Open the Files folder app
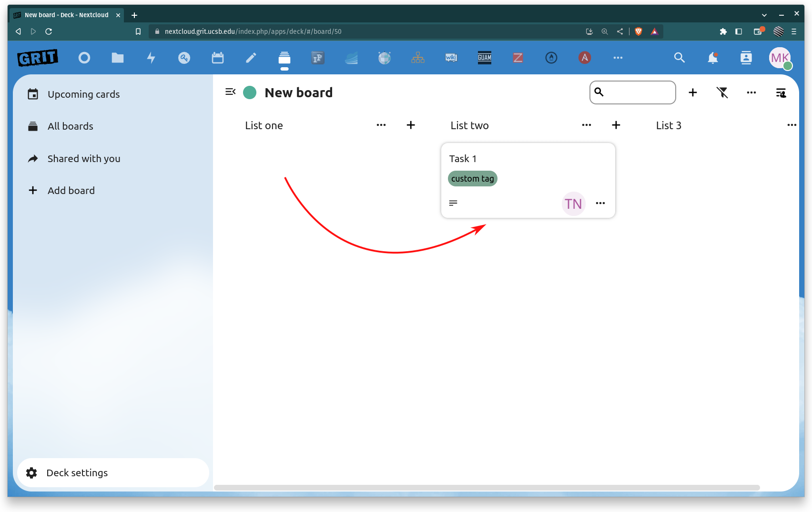The image size is (812, 512). (118, 58)
